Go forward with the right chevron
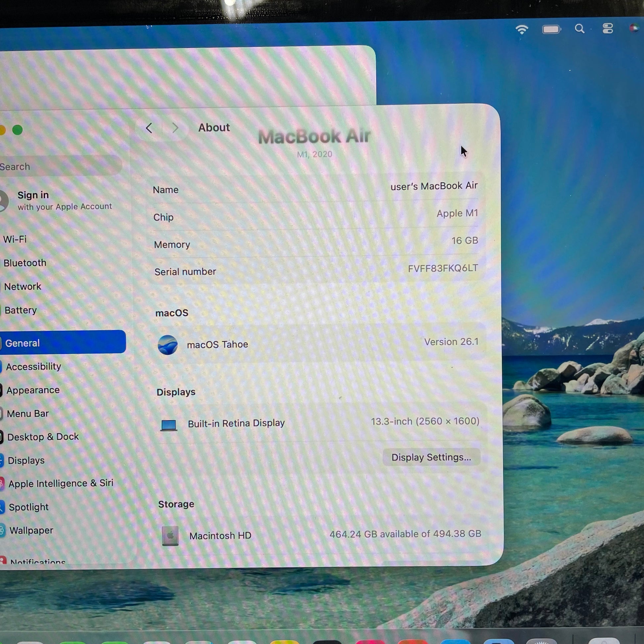 175,128
